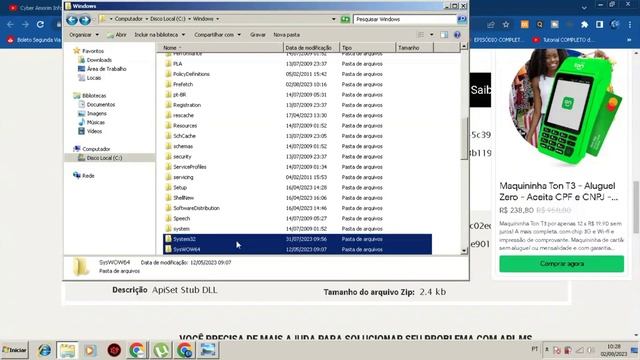Click the magnifier icon in Explorer's search box
Image resolution: width=640 pixels, height=360 pixels.
point(462,19)
